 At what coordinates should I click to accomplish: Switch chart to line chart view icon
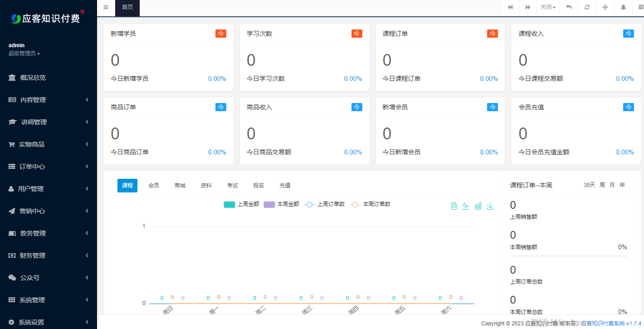point(465,206)
